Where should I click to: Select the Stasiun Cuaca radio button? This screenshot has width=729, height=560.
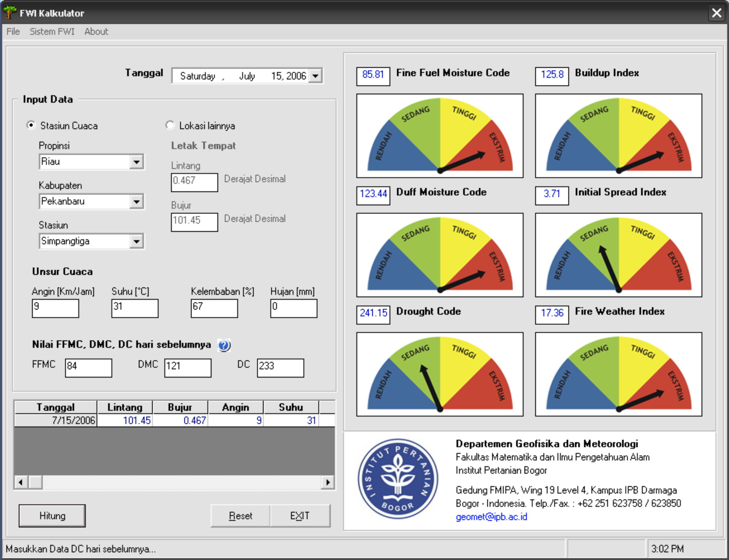coord(31,125)
